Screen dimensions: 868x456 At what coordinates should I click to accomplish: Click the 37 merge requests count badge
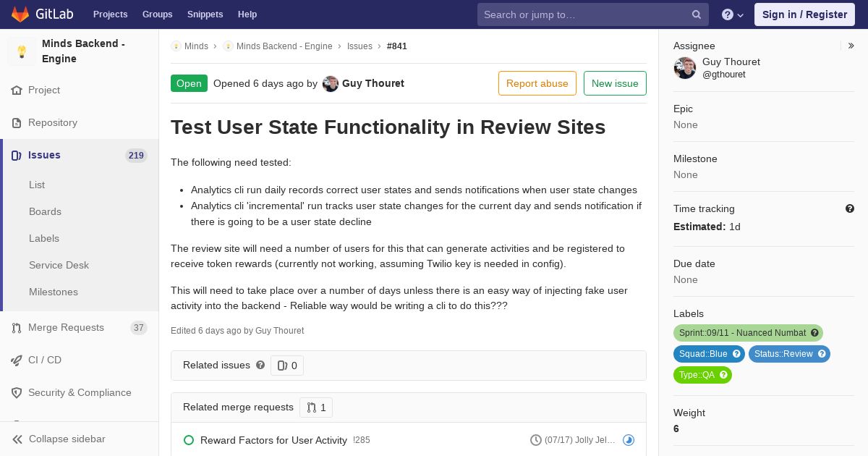click(139, 328)
